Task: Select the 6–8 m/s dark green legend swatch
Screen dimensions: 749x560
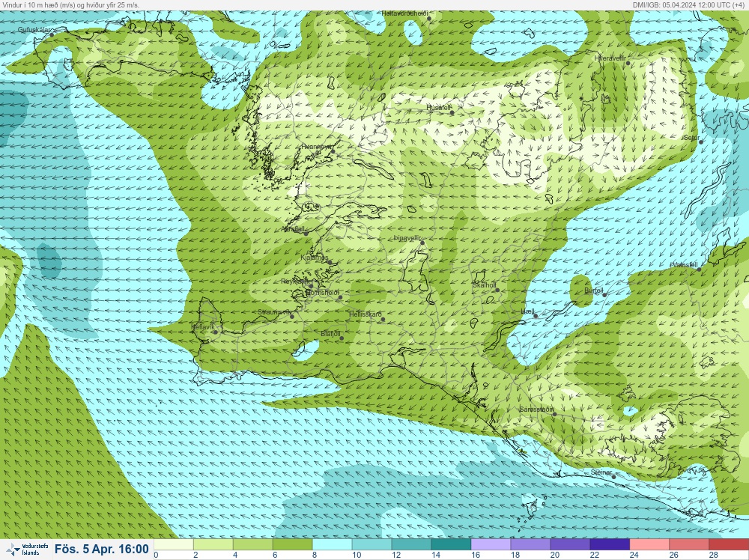Action: coord(293,545)
